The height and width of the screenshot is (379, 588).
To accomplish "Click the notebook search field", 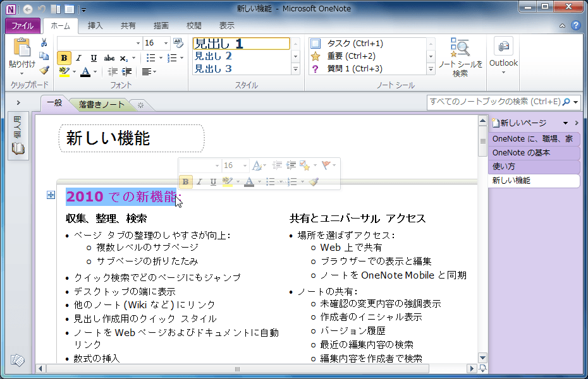I will (x=494, y=102).
